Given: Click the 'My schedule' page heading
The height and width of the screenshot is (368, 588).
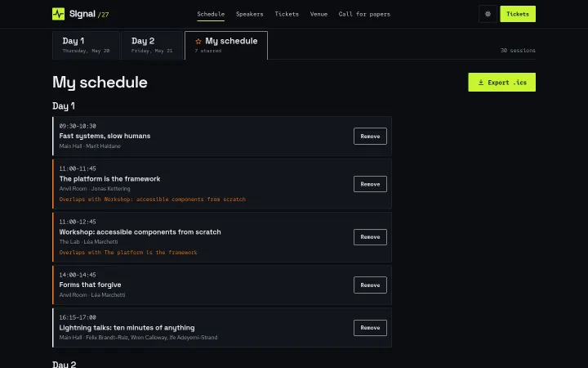Looking at the screenshot, I should pos(100,83).
